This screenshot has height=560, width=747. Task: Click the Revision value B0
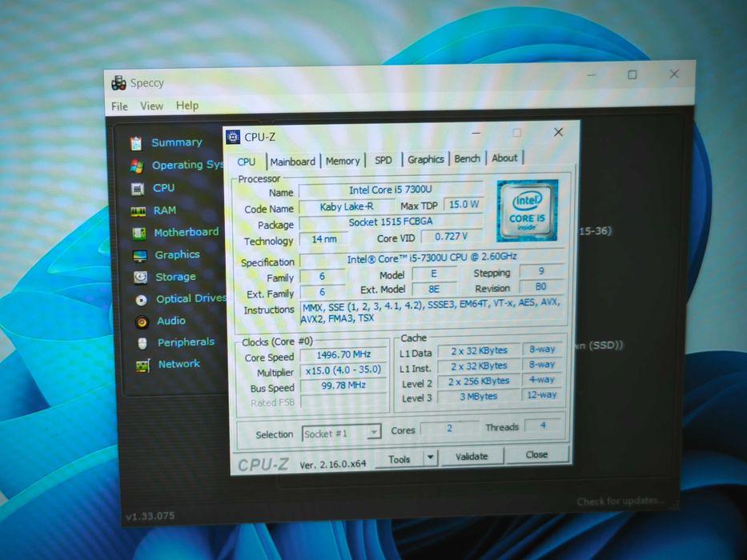540,286
